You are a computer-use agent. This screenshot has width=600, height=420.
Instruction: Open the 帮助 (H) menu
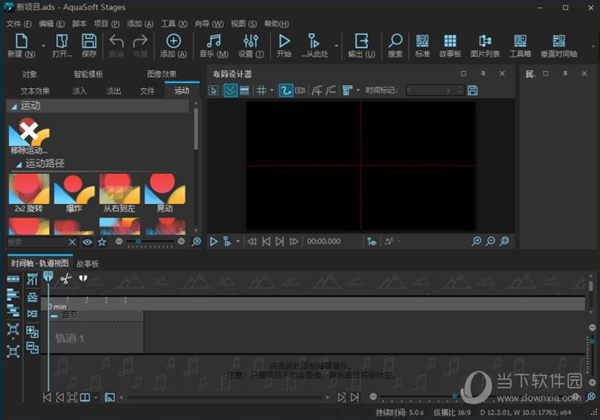(x=276, y=24)
